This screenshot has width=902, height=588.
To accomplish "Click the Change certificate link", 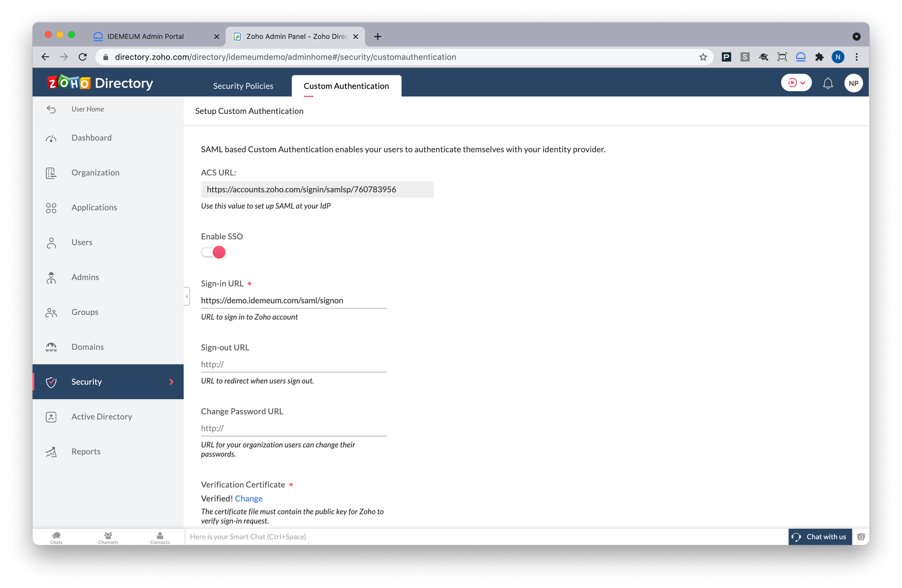I will pos(249,499).
